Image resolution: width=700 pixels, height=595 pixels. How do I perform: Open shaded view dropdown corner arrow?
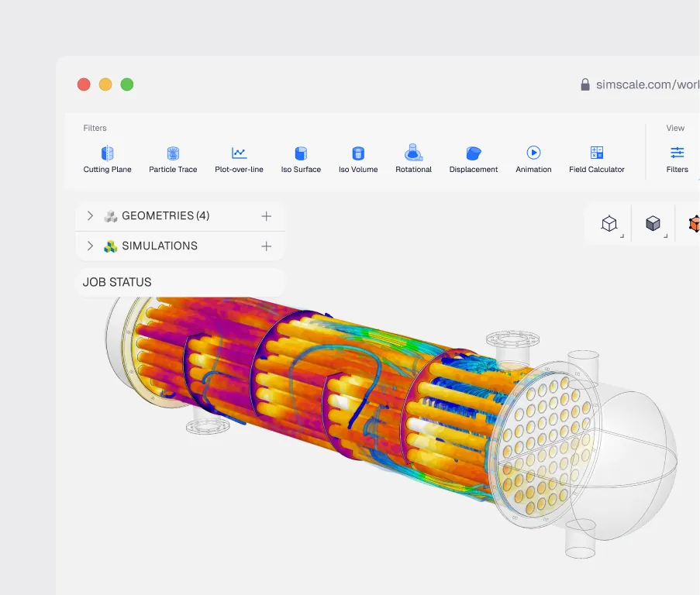point(666,236)
